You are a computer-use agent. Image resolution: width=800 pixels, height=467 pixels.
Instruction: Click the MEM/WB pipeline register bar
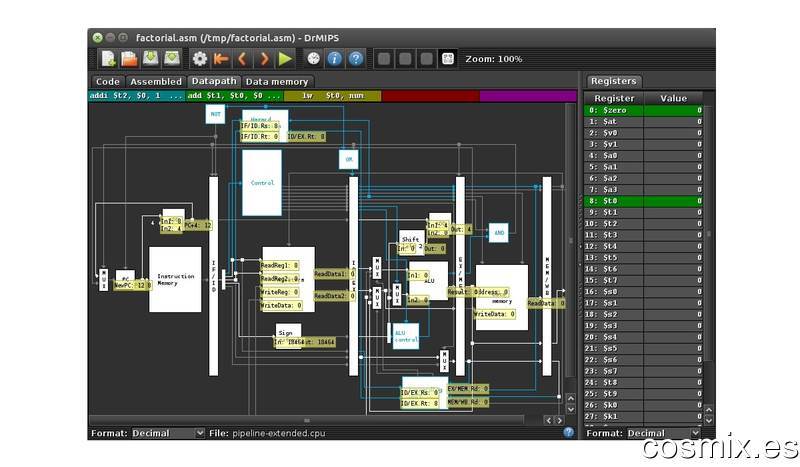(x=547, y=276)
